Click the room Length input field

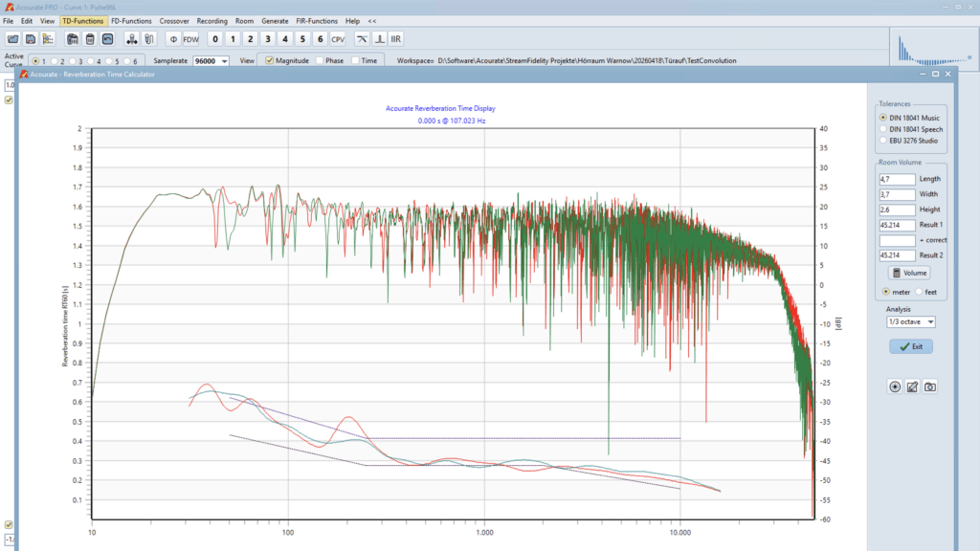897,179
